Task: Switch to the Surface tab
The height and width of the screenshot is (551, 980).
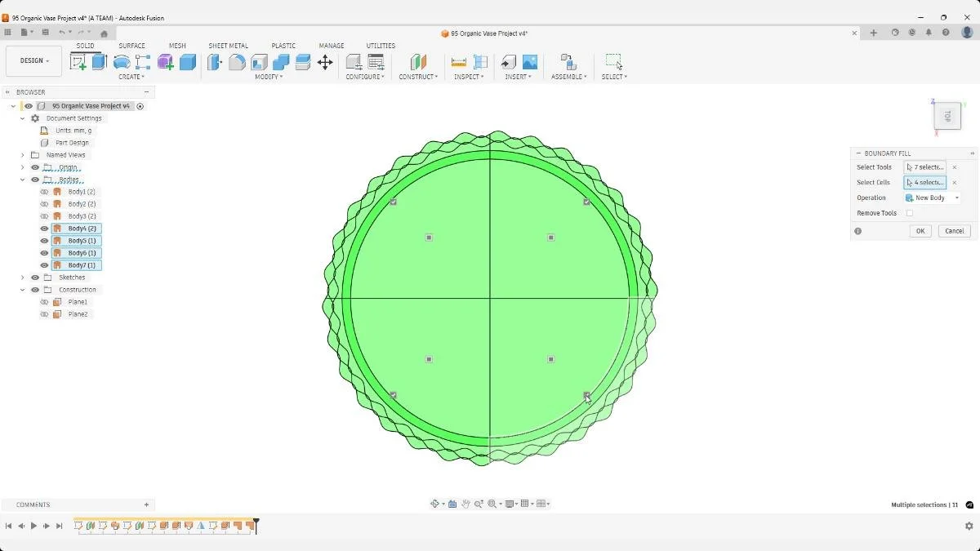Action: pyautogui.click(x=131, y=46)
